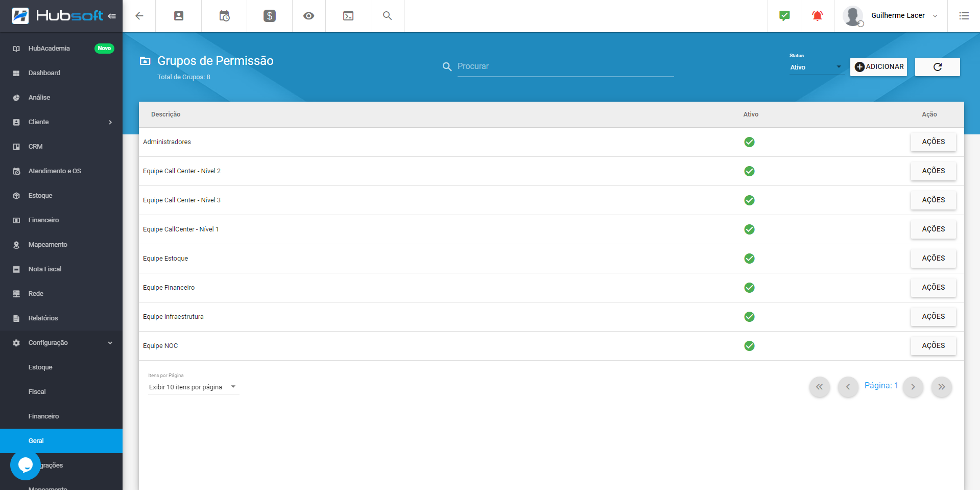
Task: Open Relatórios in sidebar
Action: 61,318
